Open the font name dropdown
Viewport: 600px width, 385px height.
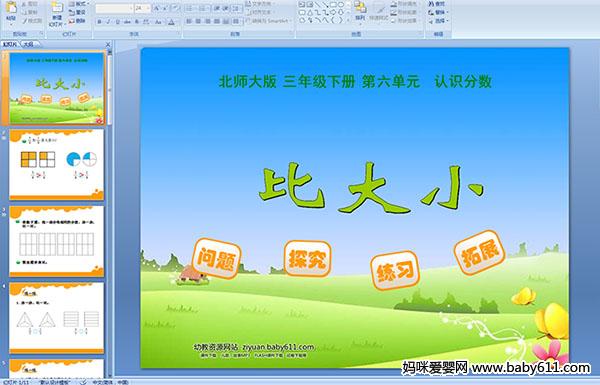[131, 8]
